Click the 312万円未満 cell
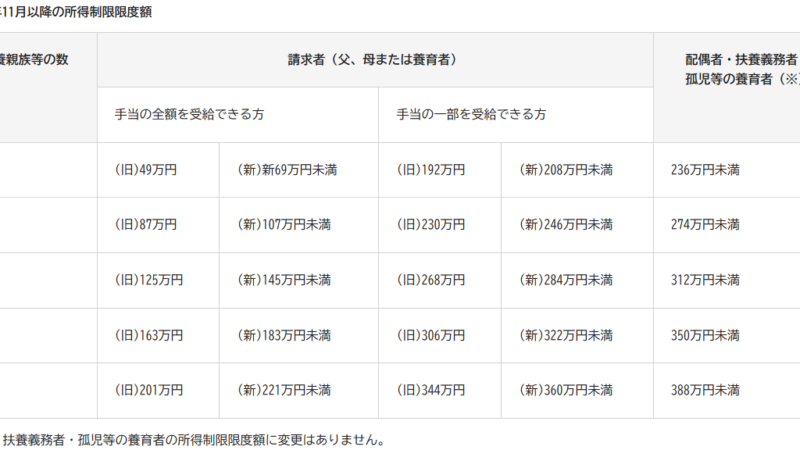Screen dimensions: 800x450 (705, 280)
